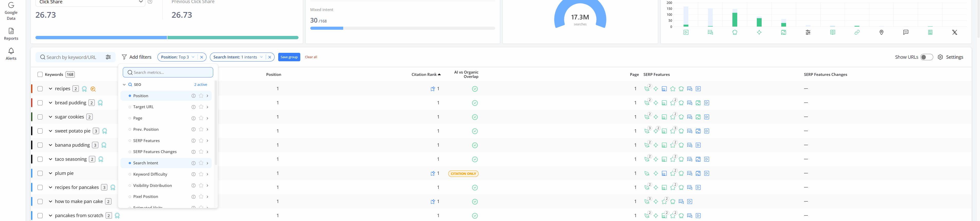
Task: Select the Prev. Position metric filter
Action: click(166, 129)
